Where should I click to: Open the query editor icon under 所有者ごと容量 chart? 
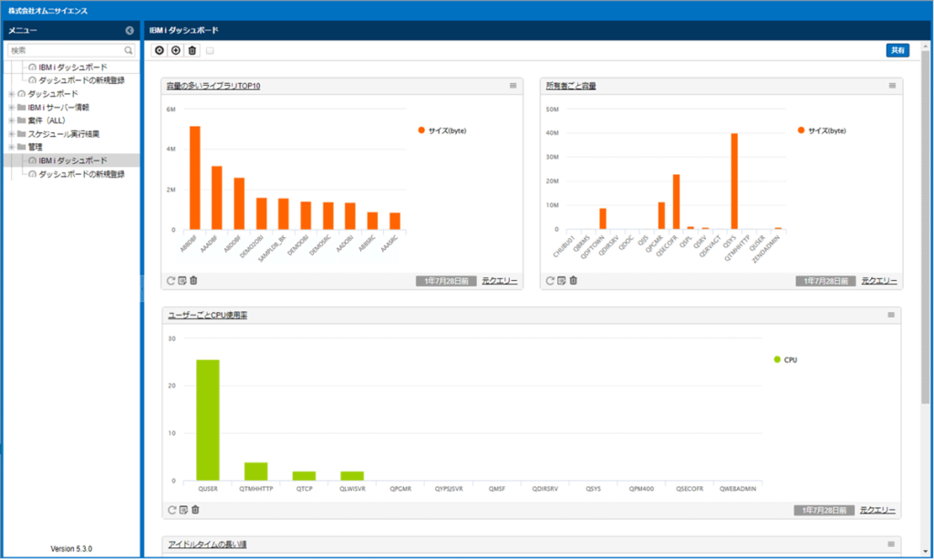tap(561, 281)
